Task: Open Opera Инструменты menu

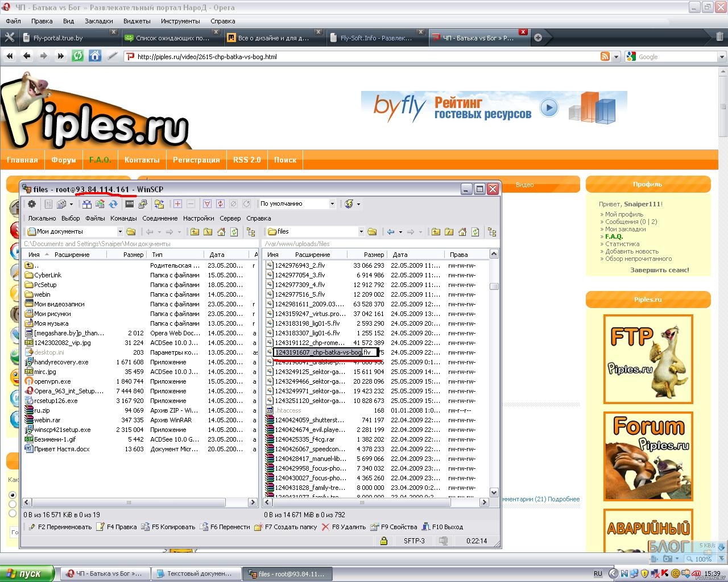Action: [x=180, y=21]
